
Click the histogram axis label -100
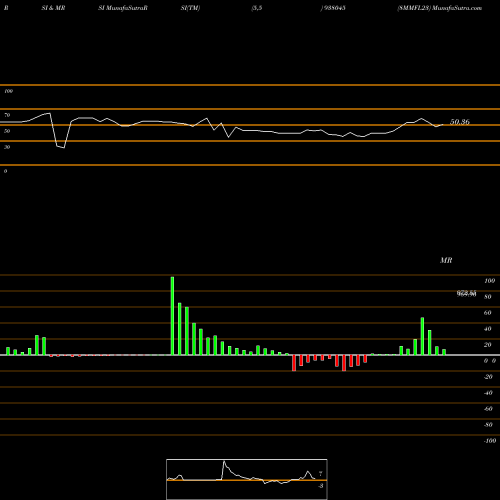490,441
